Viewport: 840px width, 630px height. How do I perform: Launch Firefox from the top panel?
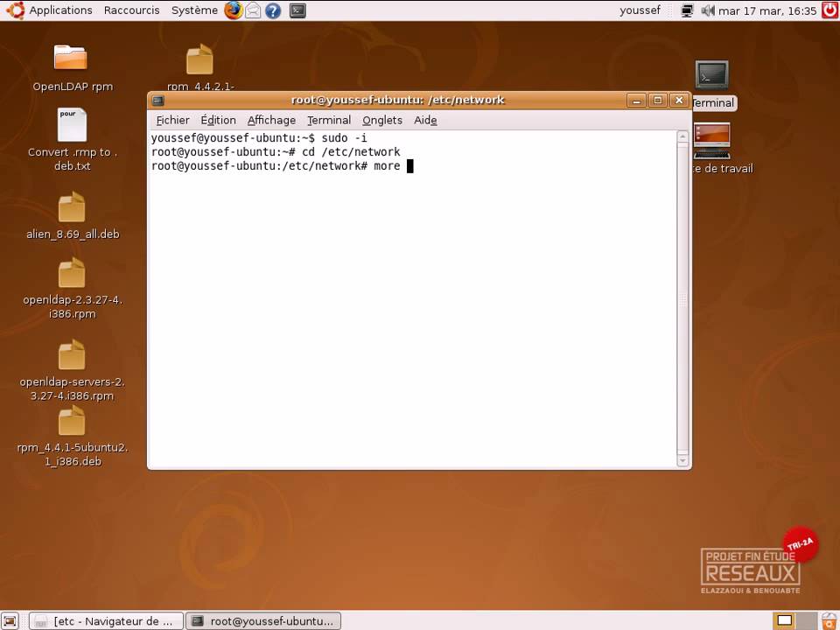point(233,10)
